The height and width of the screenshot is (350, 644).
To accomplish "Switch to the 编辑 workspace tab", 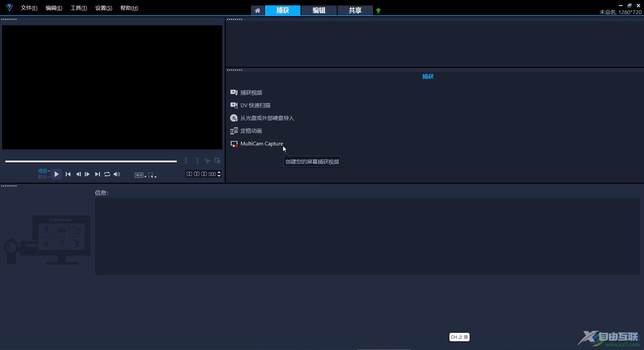I will click(x=319, y=10).
